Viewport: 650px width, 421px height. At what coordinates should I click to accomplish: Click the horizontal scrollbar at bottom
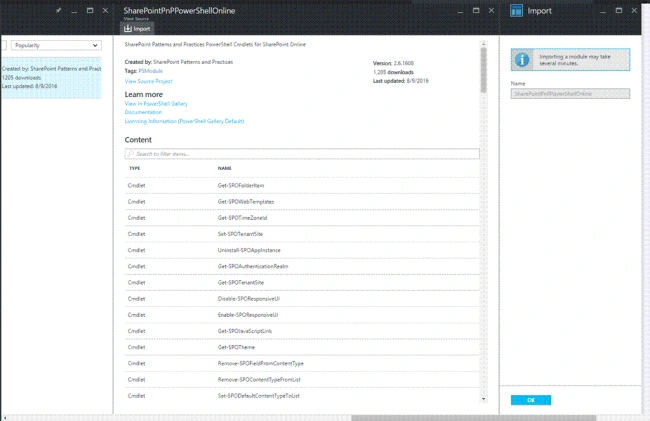coord(473,418)
